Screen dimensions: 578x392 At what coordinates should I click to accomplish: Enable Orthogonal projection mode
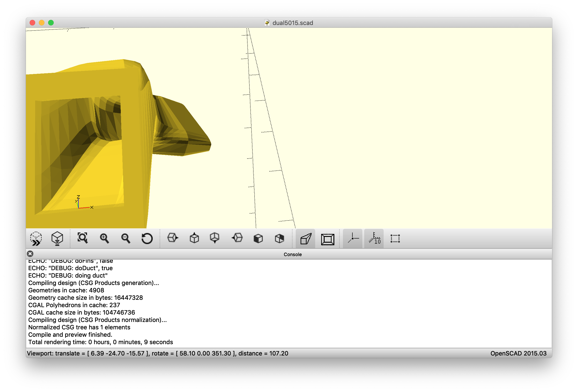point(328,239)
